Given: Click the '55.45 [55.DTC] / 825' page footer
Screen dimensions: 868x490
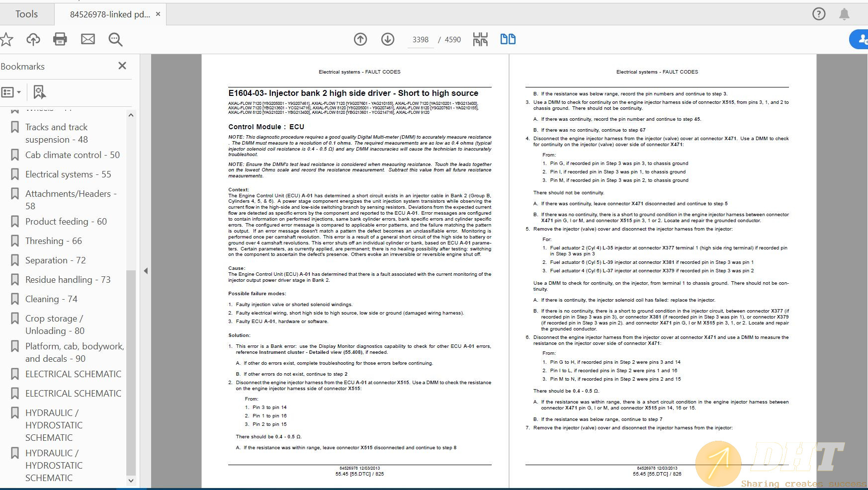Looking at the screenshot, I should (359, 474).
